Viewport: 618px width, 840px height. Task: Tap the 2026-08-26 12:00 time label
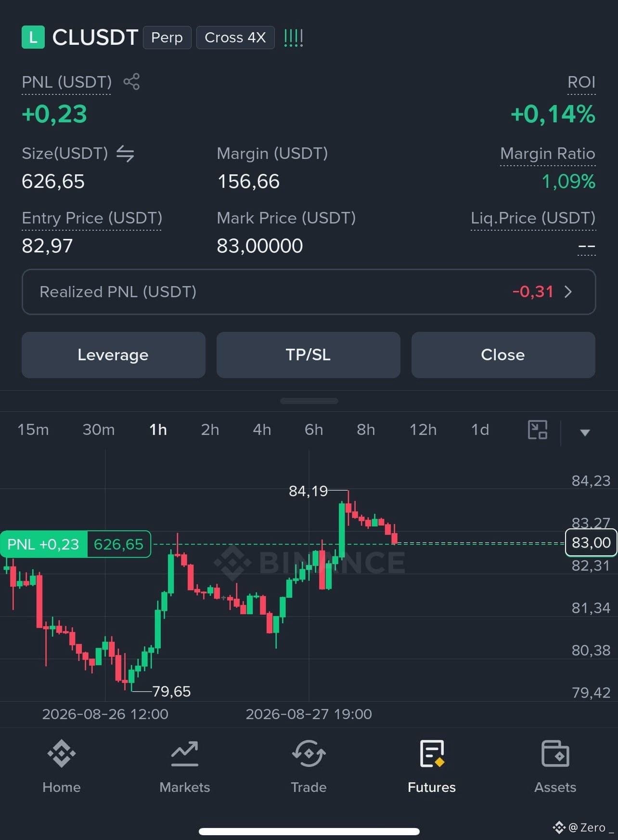(x=105, y=714)
